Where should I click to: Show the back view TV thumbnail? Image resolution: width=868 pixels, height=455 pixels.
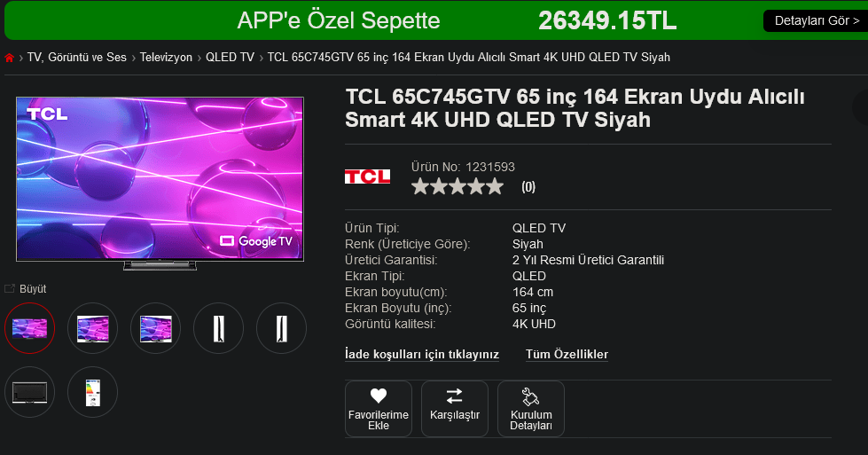[x=30, y=392]
